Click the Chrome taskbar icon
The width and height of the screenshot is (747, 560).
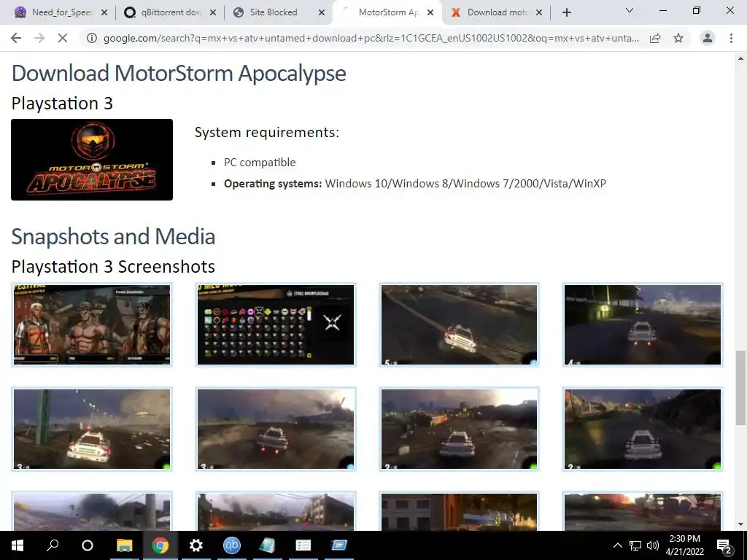point(160,545)
